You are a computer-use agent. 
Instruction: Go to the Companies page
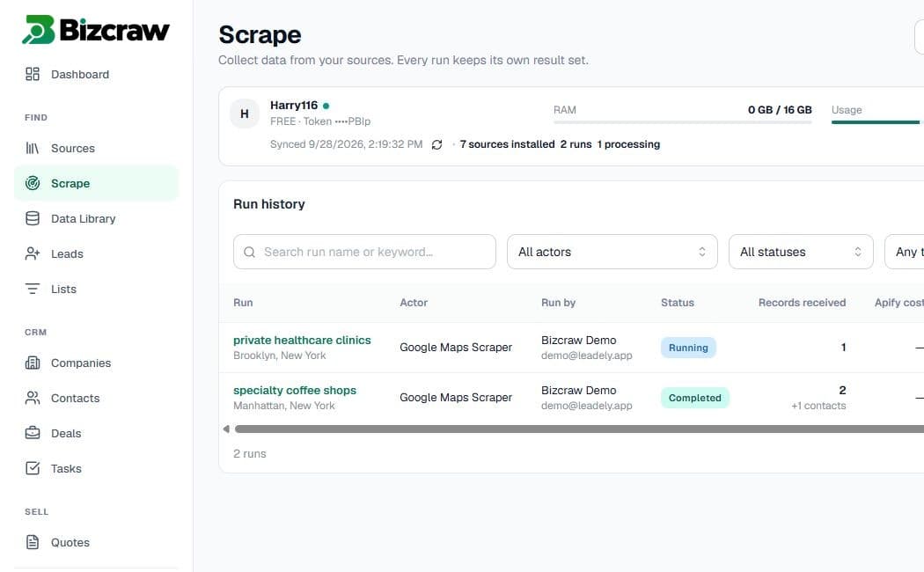point(96,363)
